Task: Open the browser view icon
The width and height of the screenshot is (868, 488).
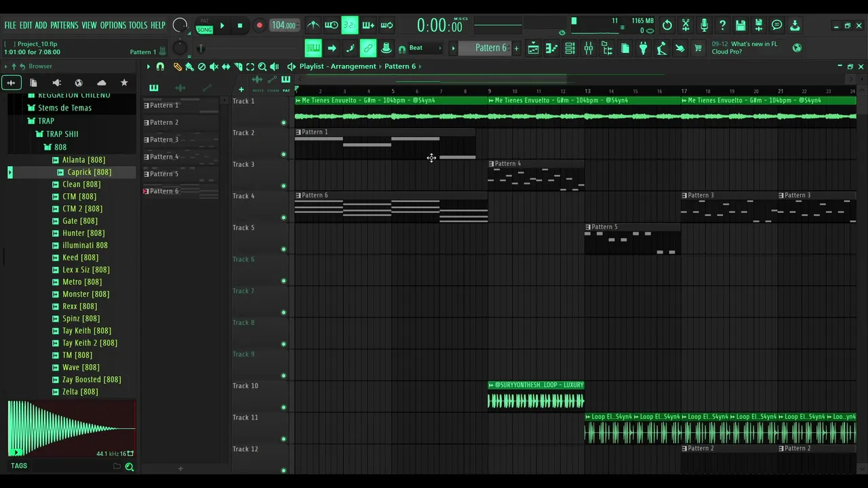Action: click(607, 48)
